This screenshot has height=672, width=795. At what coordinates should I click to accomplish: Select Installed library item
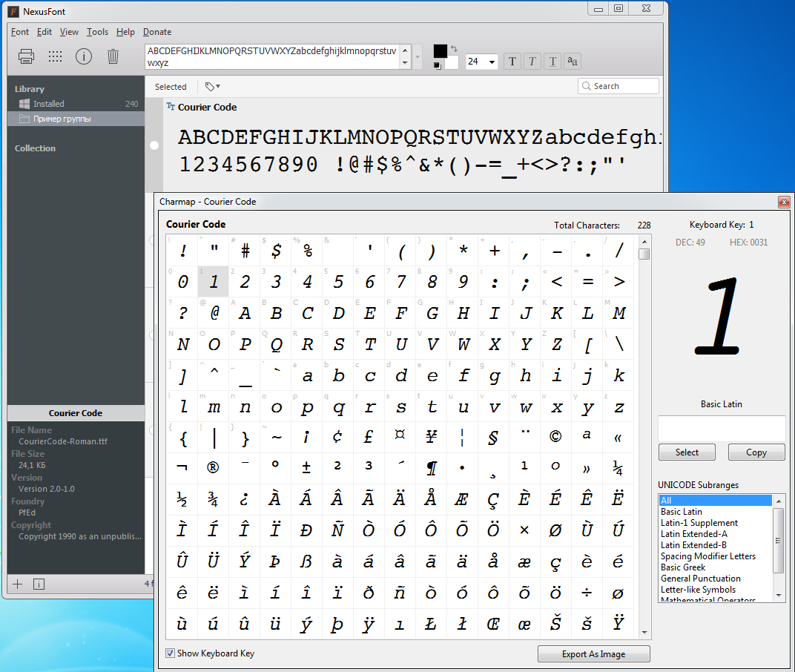click(76, 103)
